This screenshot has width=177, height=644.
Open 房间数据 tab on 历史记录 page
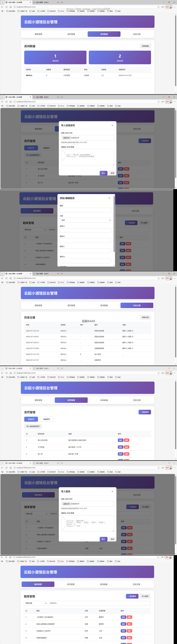click(x=104, y=305)
